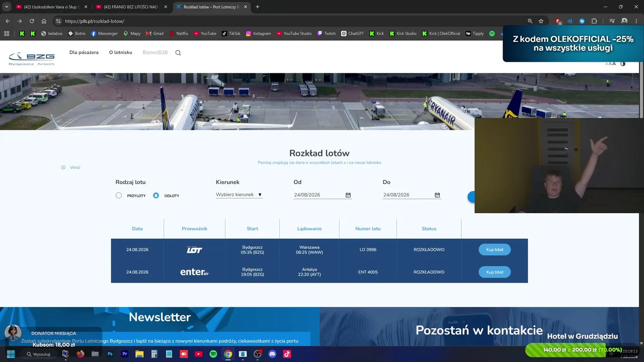This screenshot has width=644, height=362.
Task: Click the Status column header
Action: 429,229
